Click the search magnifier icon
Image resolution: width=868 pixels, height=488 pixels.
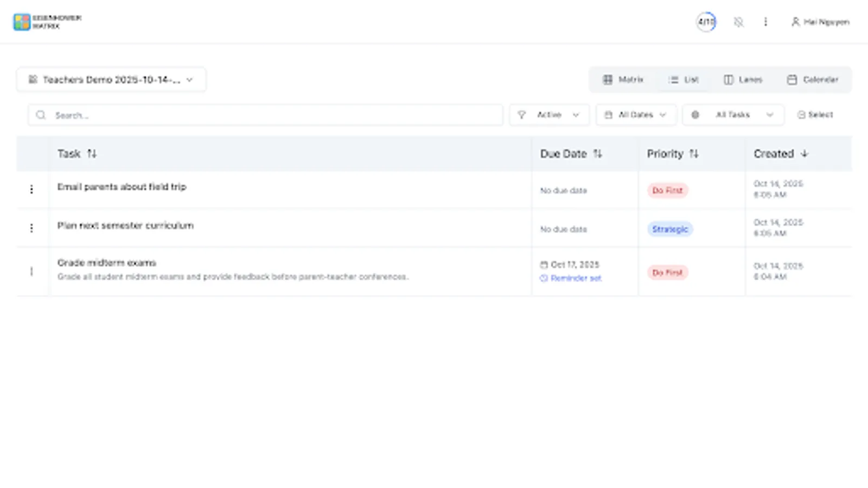pyautogui.click(x=41, y=114)
